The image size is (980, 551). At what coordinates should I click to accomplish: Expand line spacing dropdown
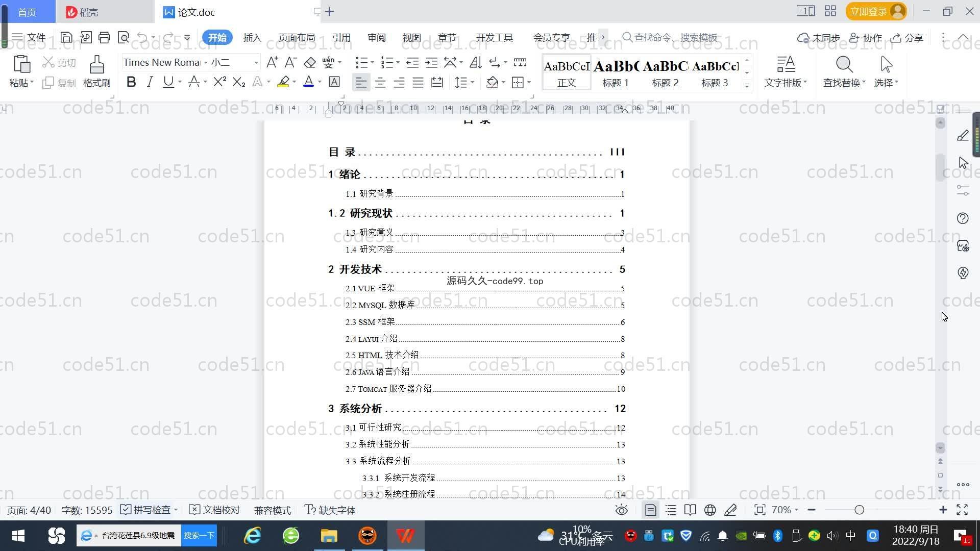click(x=472, y=82)
